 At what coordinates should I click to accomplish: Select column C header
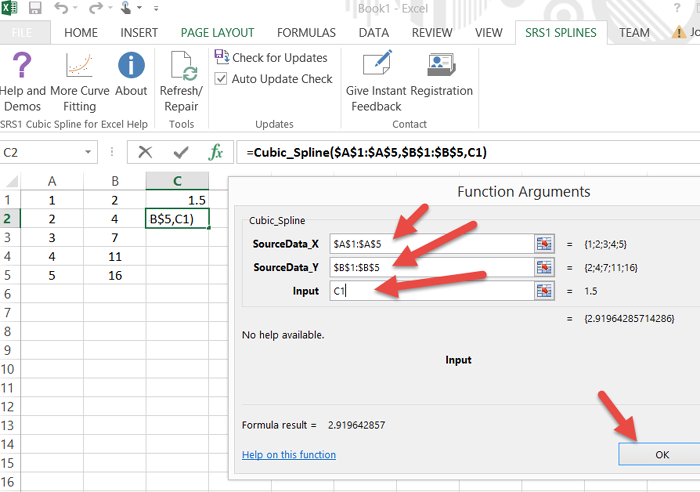[x=177, y=181]
